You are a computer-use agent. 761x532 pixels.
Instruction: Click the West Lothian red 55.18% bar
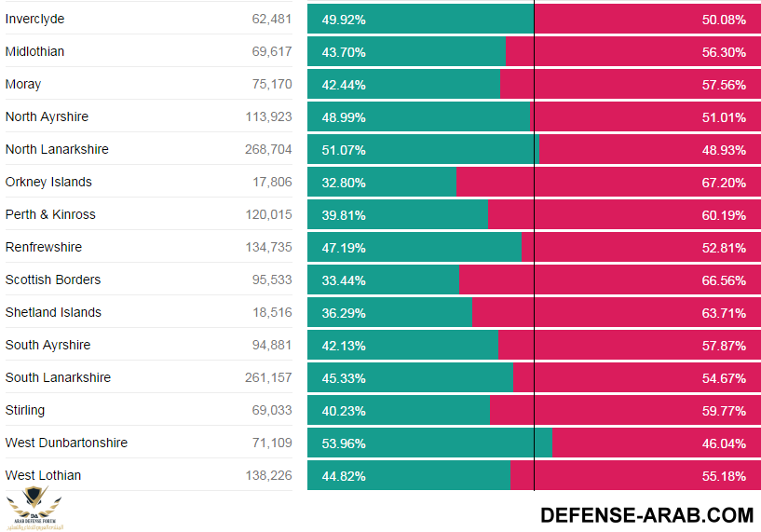634,476
